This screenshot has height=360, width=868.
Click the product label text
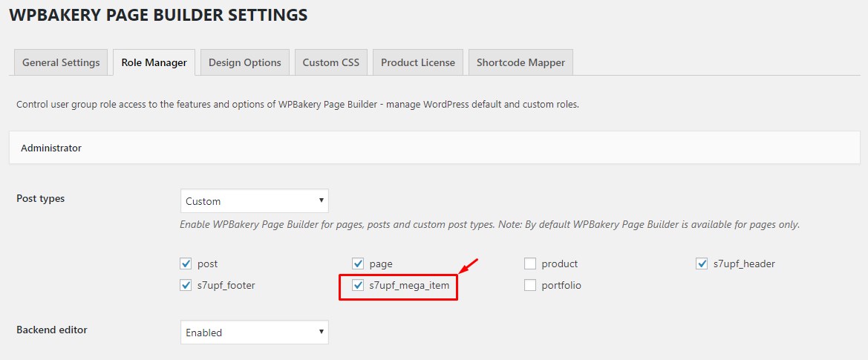560,264
